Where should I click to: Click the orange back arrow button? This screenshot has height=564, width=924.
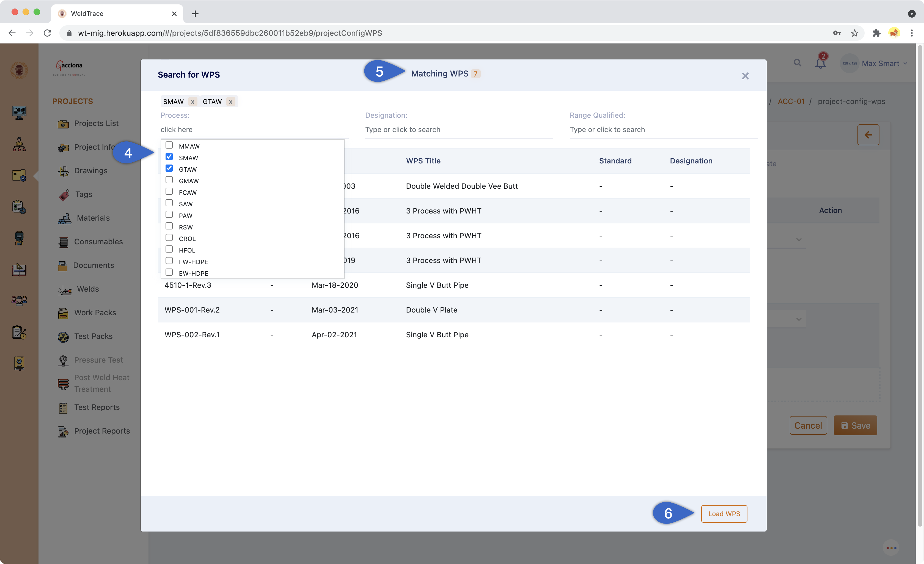pyautogui.click(x=868, y=135)
